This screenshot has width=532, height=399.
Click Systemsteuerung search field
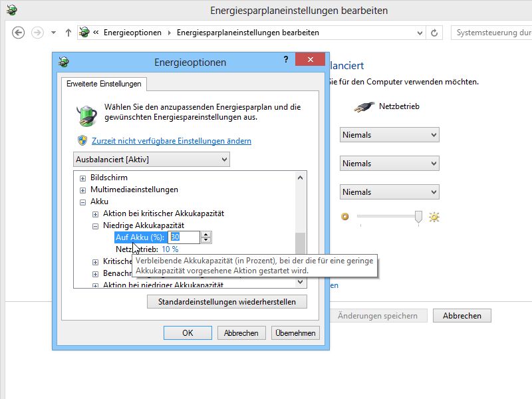(491, 33)
